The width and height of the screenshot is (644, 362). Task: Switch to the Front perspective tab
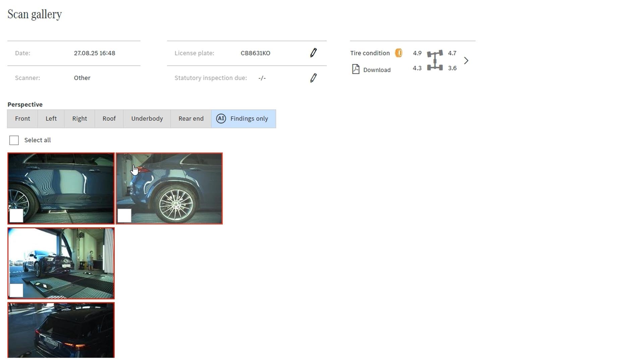(x=22, y=119)
